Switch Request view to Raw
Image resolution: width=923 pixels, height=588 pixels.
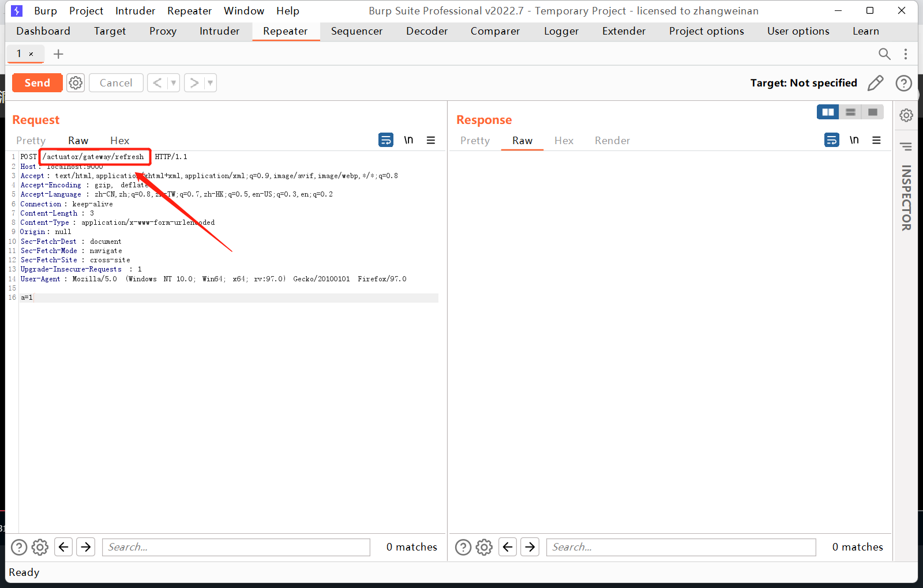point(78,141)
